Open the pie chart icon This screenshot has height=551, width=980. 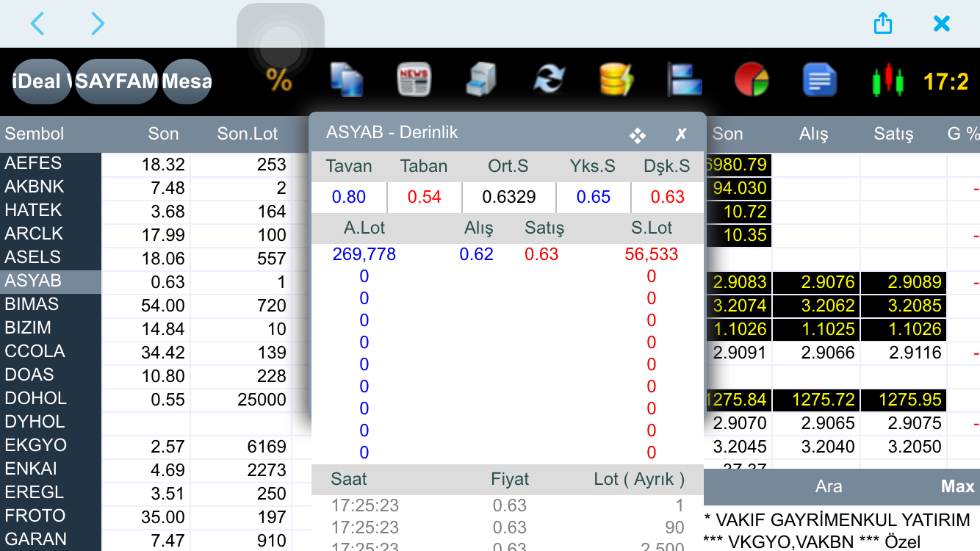click(x=752, y=80)
